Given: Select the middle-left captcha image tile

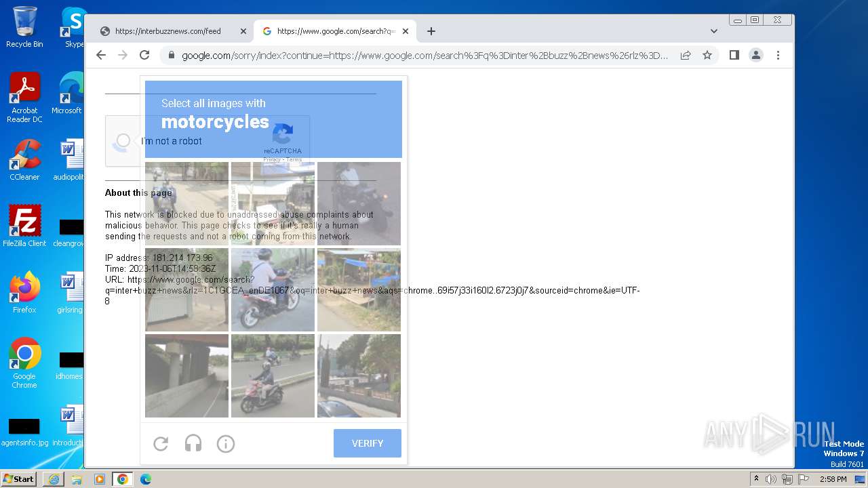Looking at the screenshot, I should 186,289.
